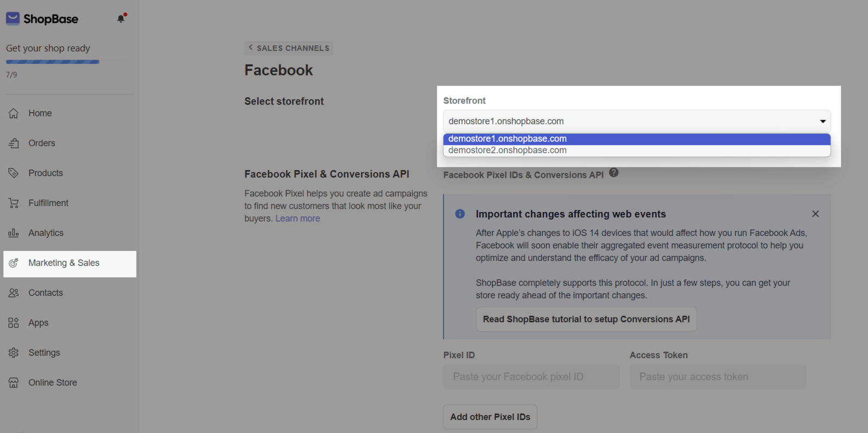Click the Pixel ID input field
This screenshot has height=433, width=868.
tap(531, 377)
